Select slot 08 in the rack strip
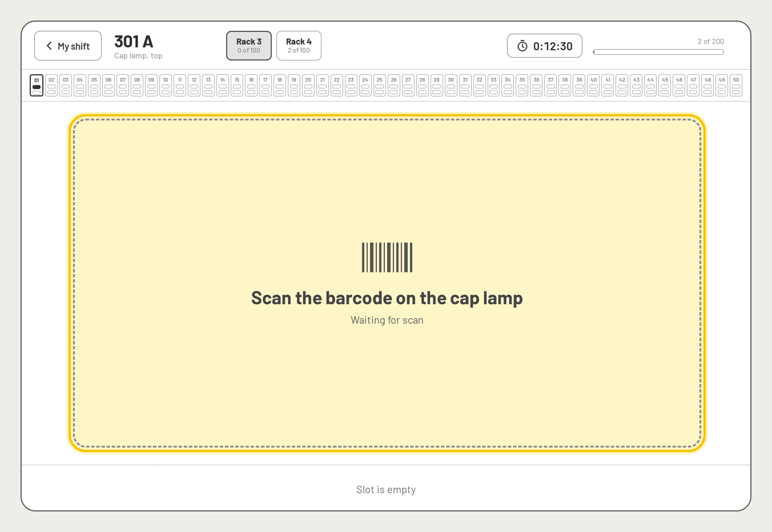This screenshot has height=532, width=772. coord(137,86)
